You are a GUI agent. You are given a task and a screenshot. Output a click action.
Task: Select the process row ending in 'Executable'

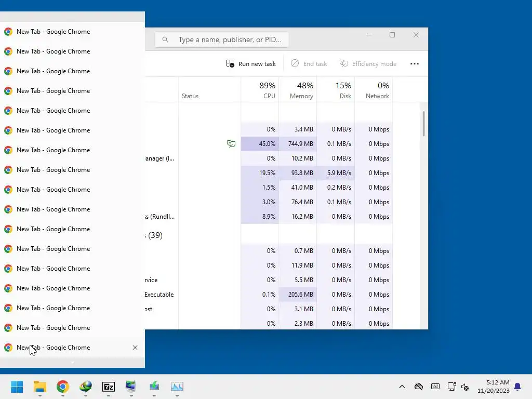point(269,295)
